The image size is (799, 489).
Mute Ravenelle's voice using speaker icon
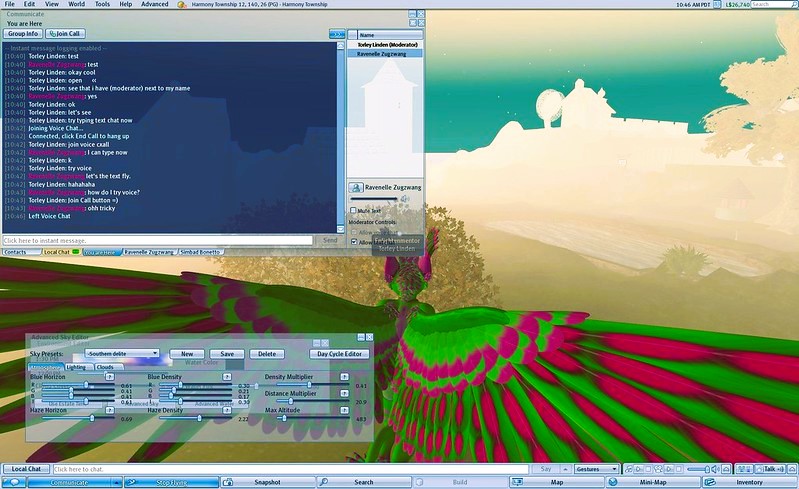click(x=405, y=199)
